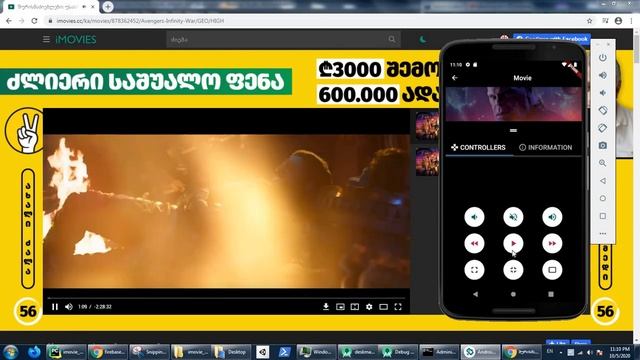Tap volume down button on remote
The width and height of the screenshot is (640, 360).
tap(474, 217)
